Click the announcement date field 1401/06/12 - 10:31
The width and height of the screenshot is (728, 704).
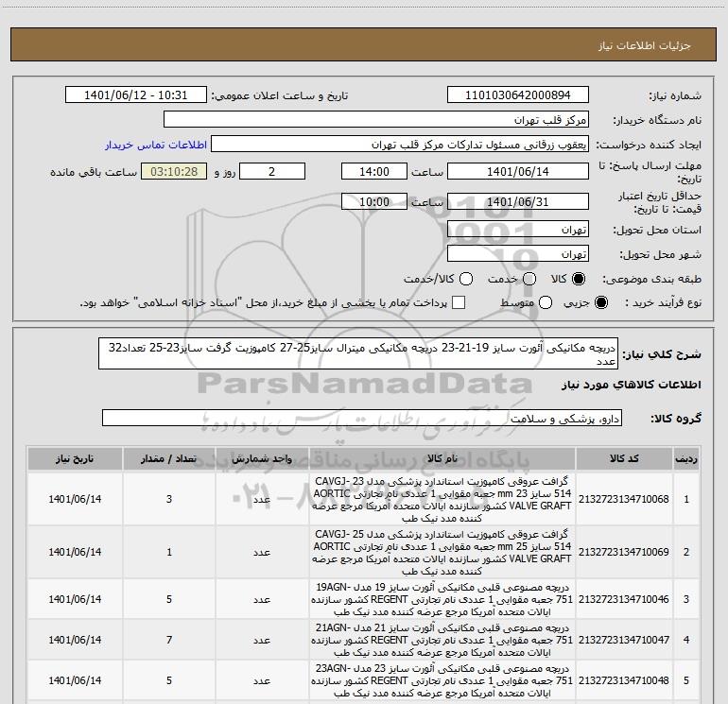tap(136, 94)
